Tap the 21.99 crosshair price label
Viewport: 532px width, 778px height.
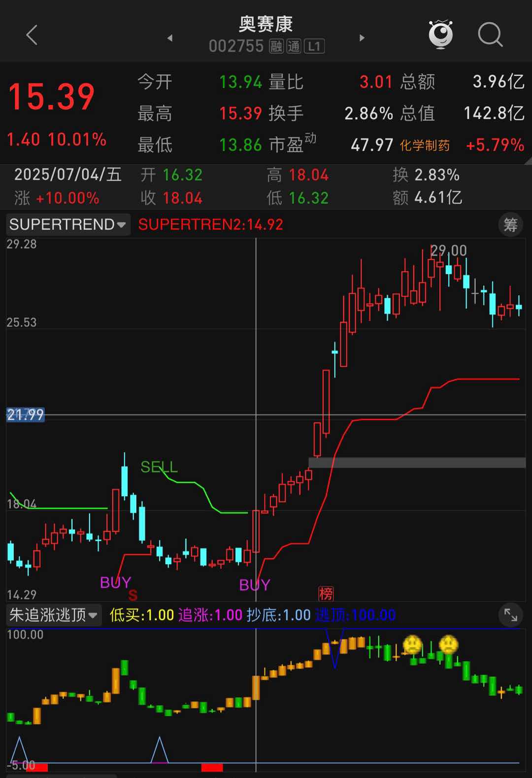pos(26,415)
